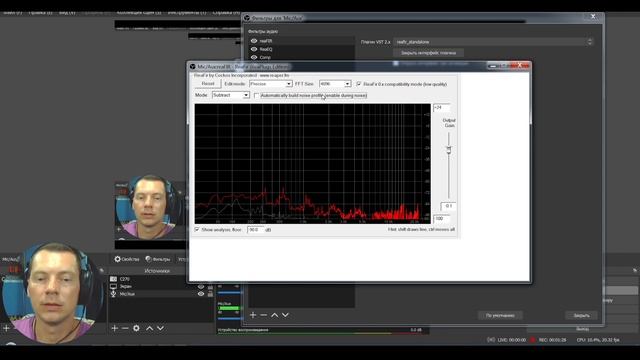Open source Properties with gear button
640x360 pixels.
pos(127,259)
